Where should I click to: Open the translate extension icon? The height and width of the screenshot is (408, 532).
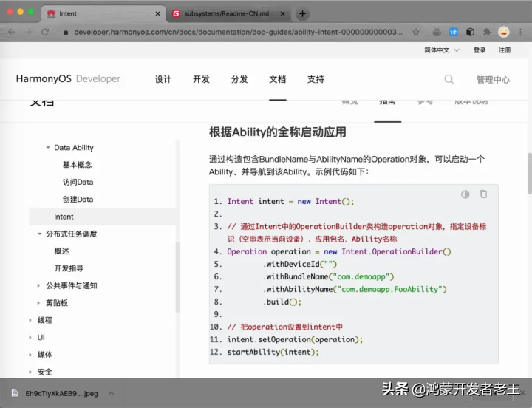(x=453, y=32)
